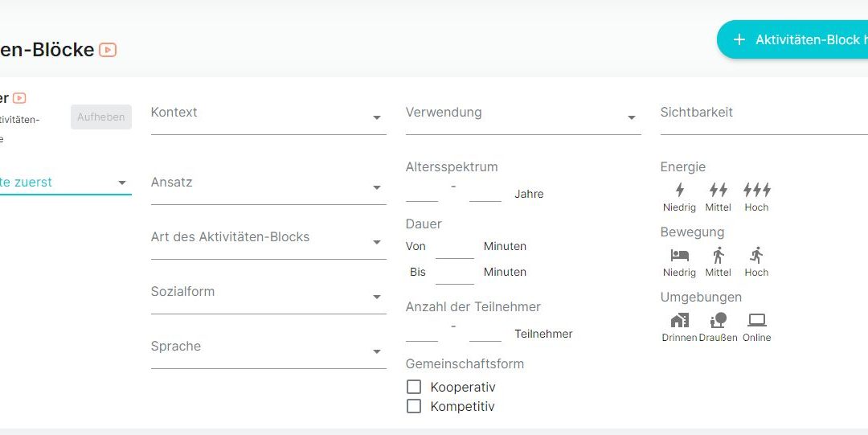This screenshot has width=868, height=435.
Task: Focus the Dauer Von minutes field
Action: click(x=454, y=247)
